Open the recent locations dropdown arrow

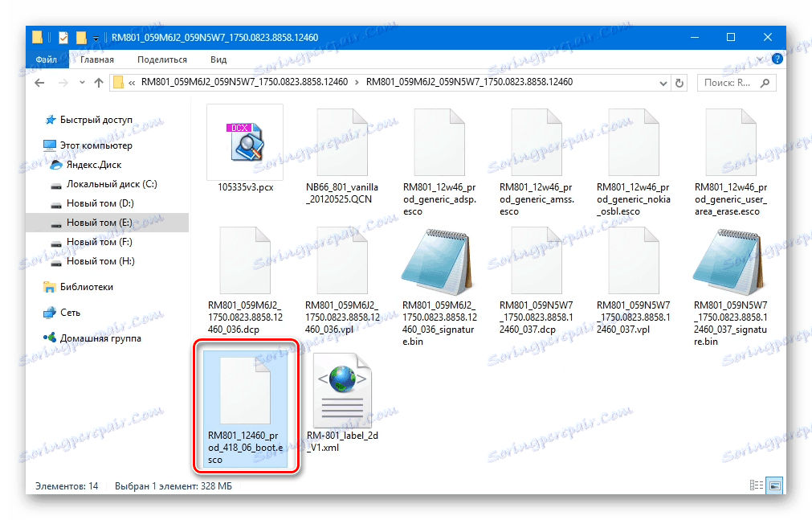tap(82, 83)
